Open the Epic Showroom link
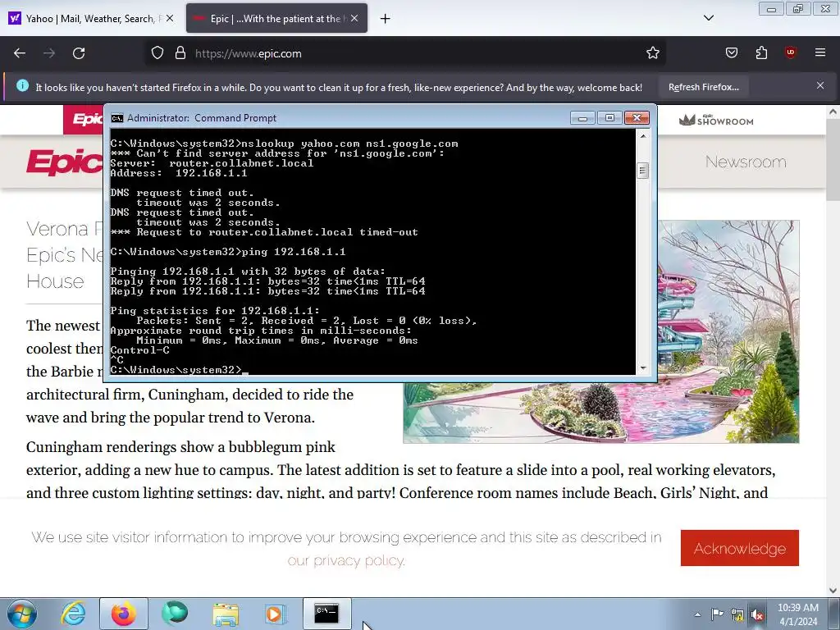 (x=716, y=120)
